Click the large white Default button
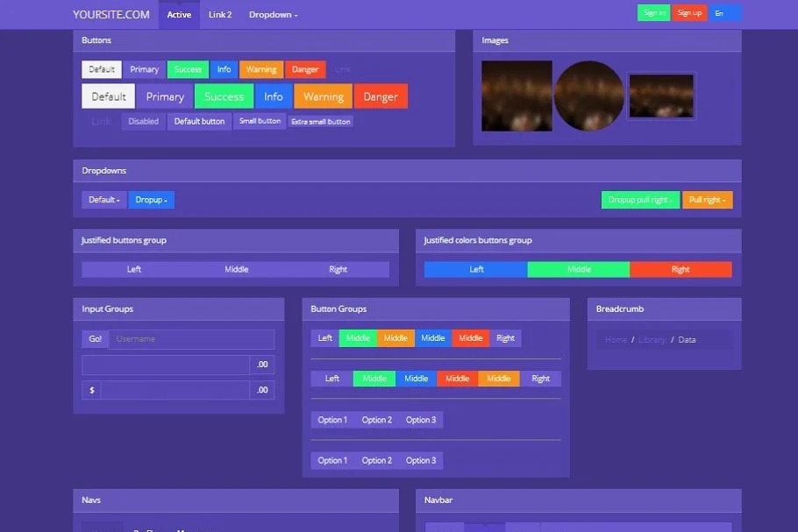 pos(109,96)
